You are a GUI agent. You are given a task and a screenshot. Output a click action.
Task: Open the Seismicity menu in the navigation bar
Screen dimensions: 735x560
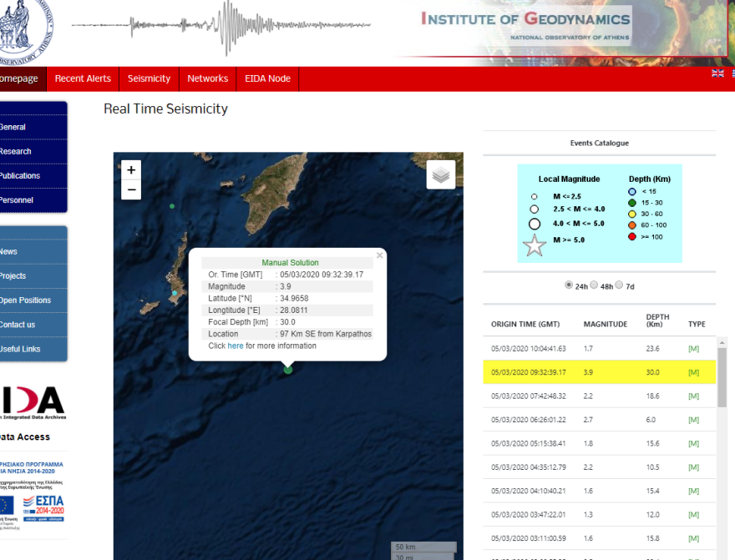149,78
